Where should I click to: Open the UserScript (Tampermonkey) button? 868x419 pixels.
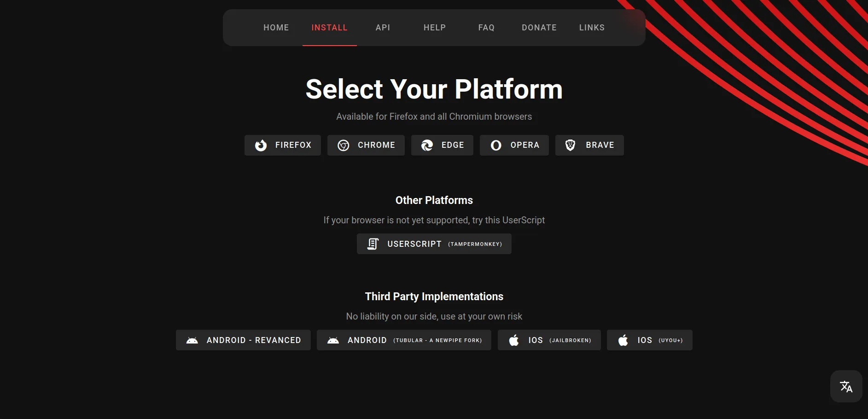[x=434, y=244]
